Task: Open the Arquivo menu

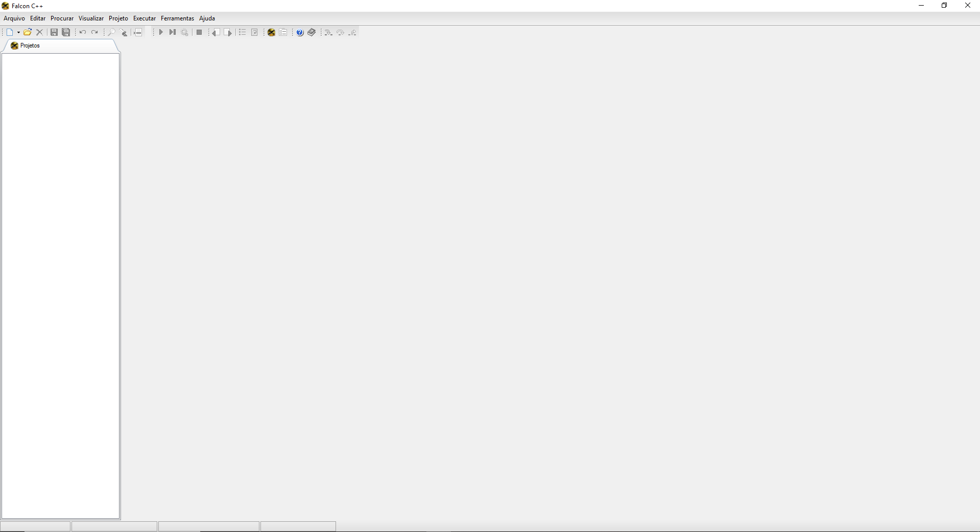Action: pyautogui.click(x=14, y=18)
